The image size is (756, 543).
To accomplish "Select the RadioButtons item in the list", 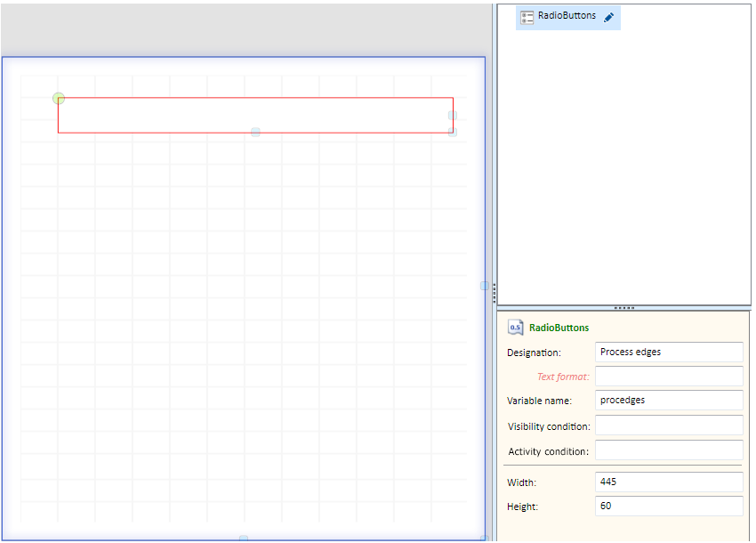I will (568, 18).
